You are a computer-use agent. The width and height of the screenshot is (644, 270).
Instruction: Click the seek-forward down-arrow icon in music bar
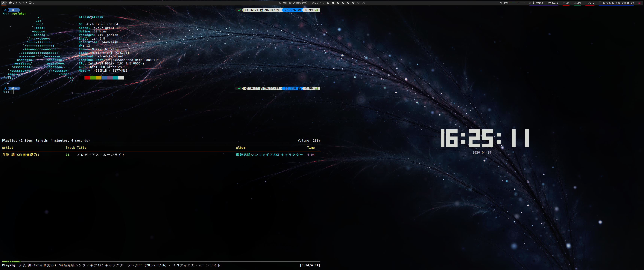pos(353,3)
